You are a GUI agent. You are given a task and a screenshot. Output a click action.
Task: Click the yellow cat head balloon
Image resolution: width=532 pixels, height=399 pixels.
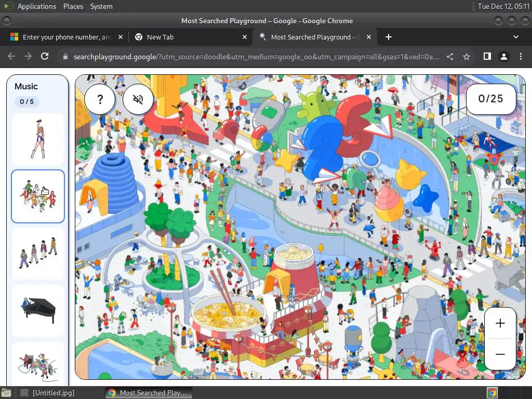410,175
